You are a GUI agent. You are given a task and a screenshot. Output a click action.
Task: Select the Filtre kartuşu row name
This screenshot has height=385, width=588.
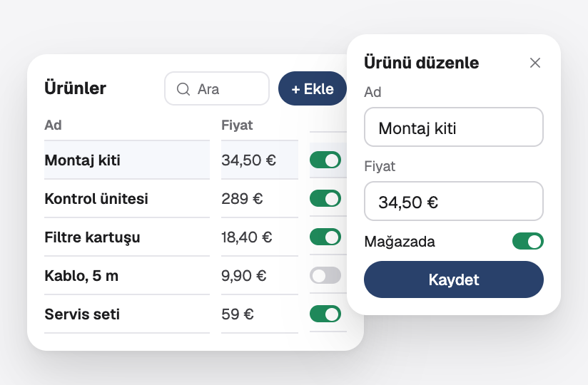(92, 237)
